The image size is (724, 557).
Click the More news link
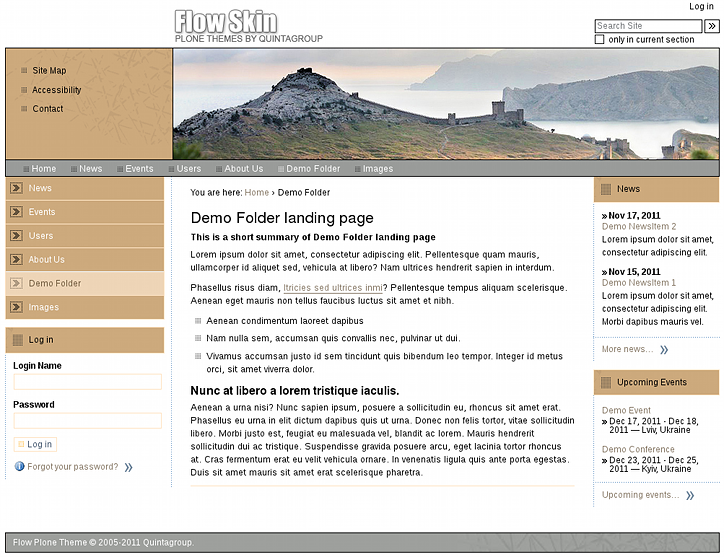tap(627, 349)
